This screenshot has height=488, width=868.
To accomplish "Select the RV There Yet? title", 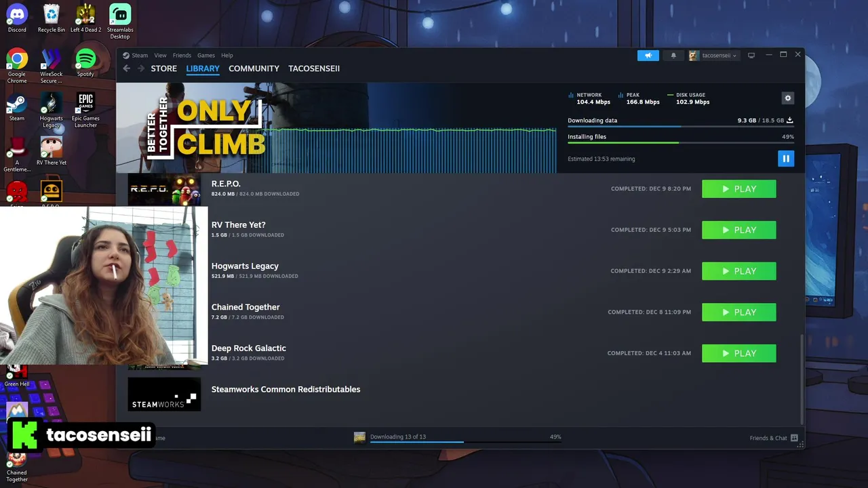I will coord(238,225).
